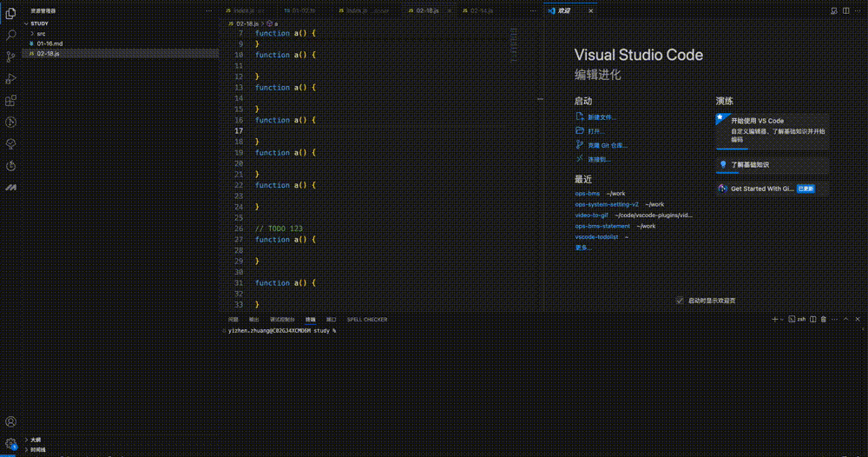Open recent project ops-bms
The height and width of the screenshot is (457, 868).
(588, 194)
